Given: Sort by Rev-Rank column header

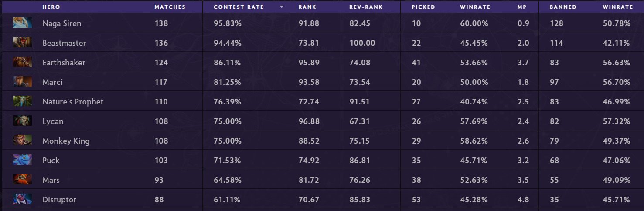Looking at the screenshot, I should (x=366, y=7).
